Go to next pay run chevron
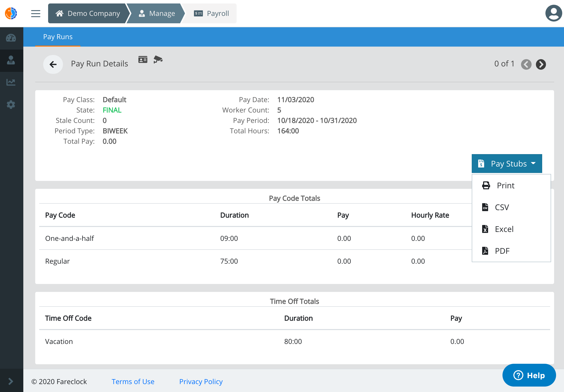Viewport: 564px width, 392px height. 541,64
